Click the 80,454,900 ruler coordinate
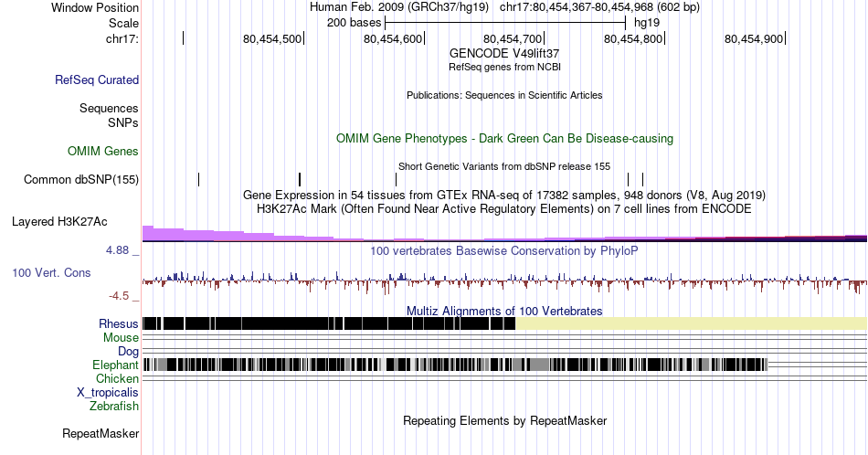 pyautogui.click(x=754, y=38)
